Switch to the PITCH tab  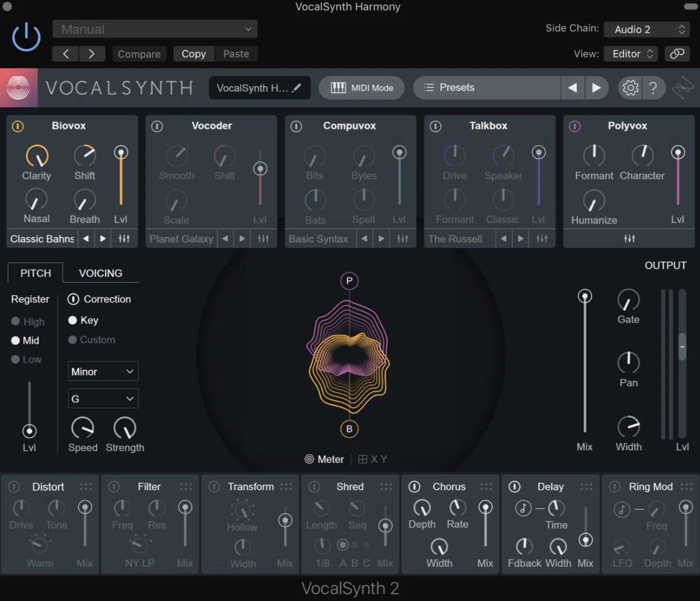tap(35, 273)
